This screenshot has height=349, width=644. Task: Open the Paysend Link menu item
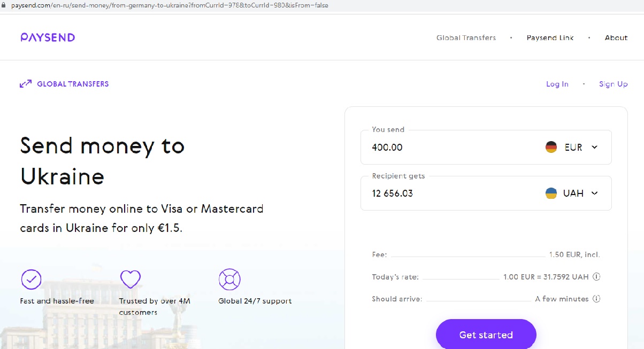550,38
